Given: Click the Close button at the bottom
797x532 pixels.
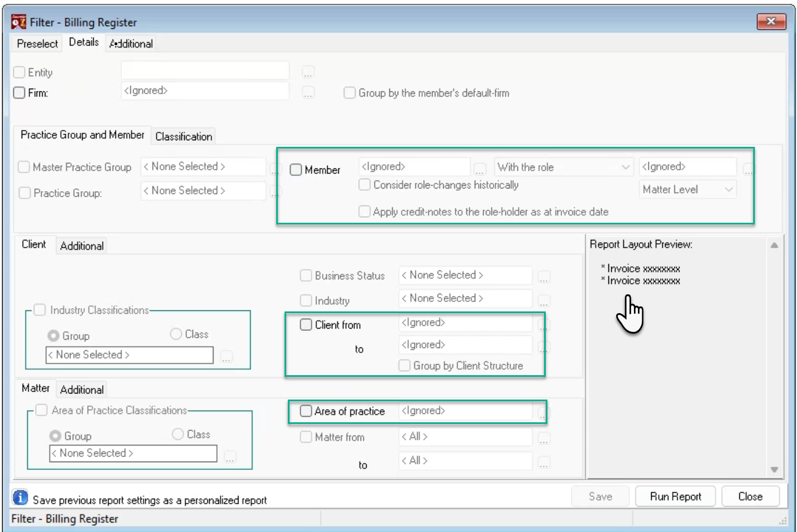Looking at the screenshot, I should click(x=750, y=497).
